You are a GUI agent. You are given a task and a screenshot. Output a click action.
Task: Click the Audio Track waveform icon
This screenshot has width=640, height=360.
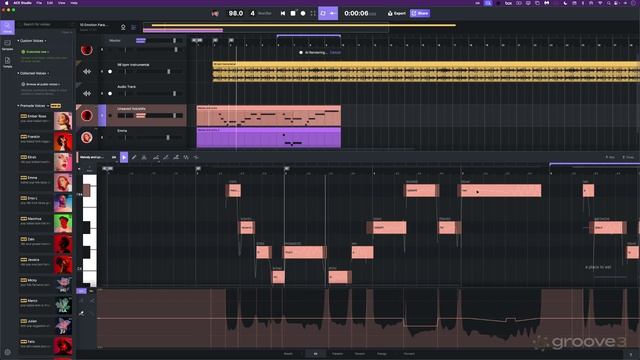click(87, 93)
